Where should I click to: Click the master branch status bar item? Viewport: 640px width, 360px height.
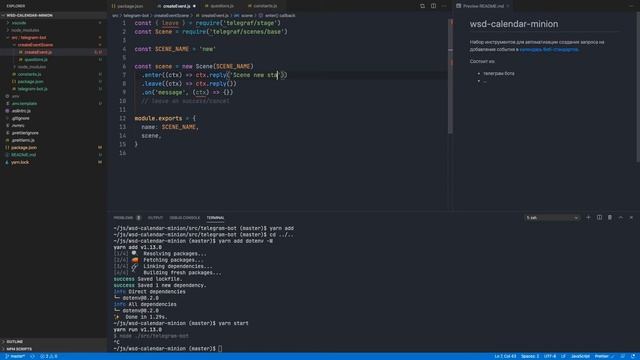click(15, 356)
